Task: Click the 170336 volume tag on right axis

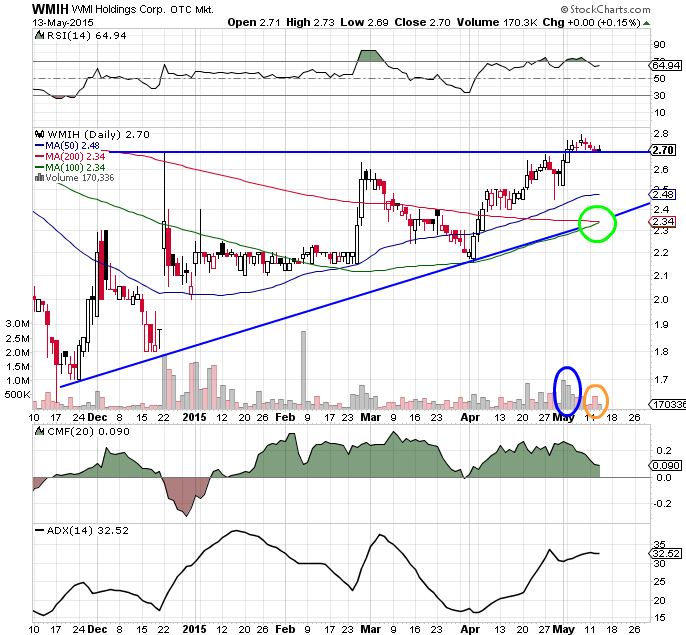Action: [669, 405]
